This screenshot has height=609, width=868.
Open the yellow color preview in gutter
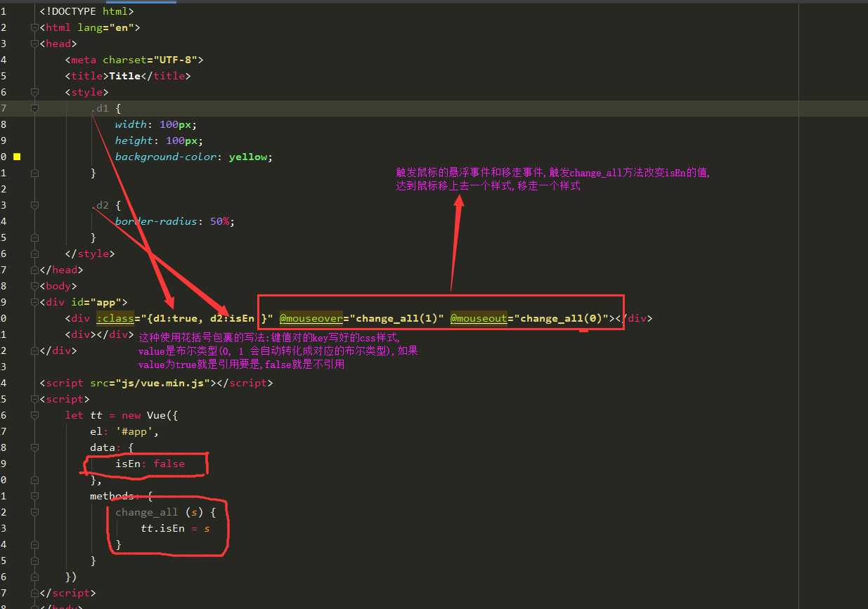(x=17, y=157)
